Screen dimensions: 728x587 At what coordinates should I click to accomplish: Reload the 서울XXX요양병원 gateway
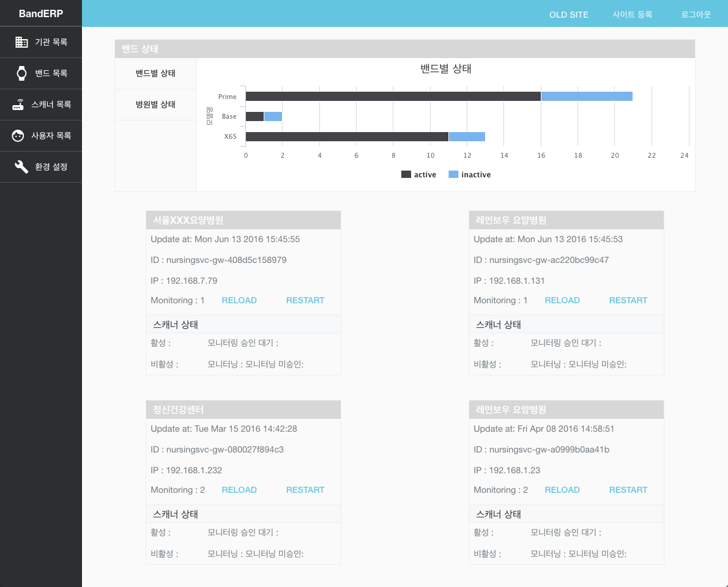point(239,300)
